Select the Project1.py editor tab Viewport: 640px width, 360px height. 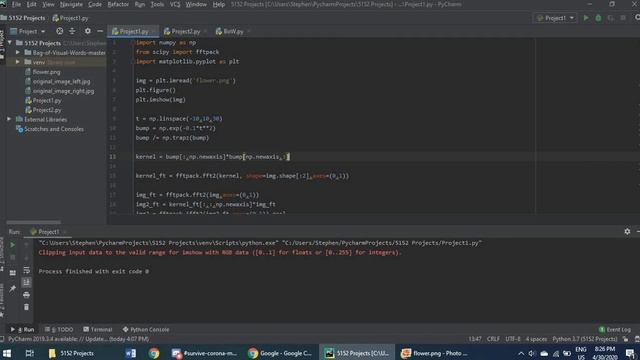[133, 31]
